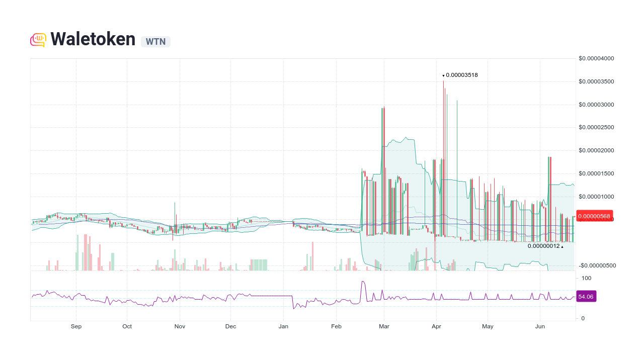This screenshot has height=362, width=644.
Task: Click the Sep label on time axis
Action: (76, 326)
